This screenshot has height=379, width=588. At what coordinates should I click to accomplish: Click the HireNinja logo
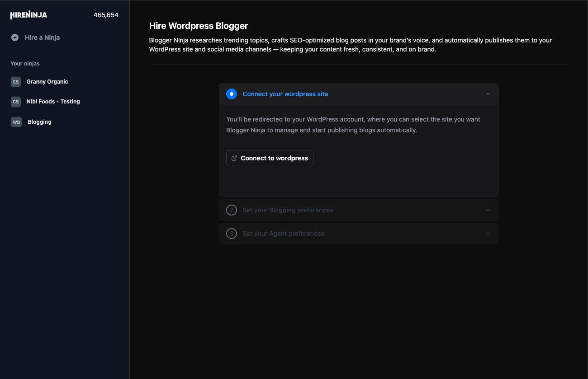(28, 14)
